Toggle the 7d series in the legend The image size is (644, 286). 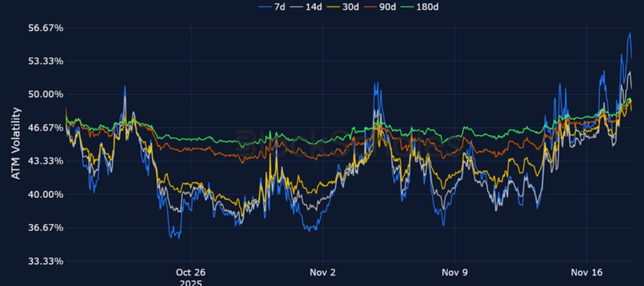click(279, 7)
